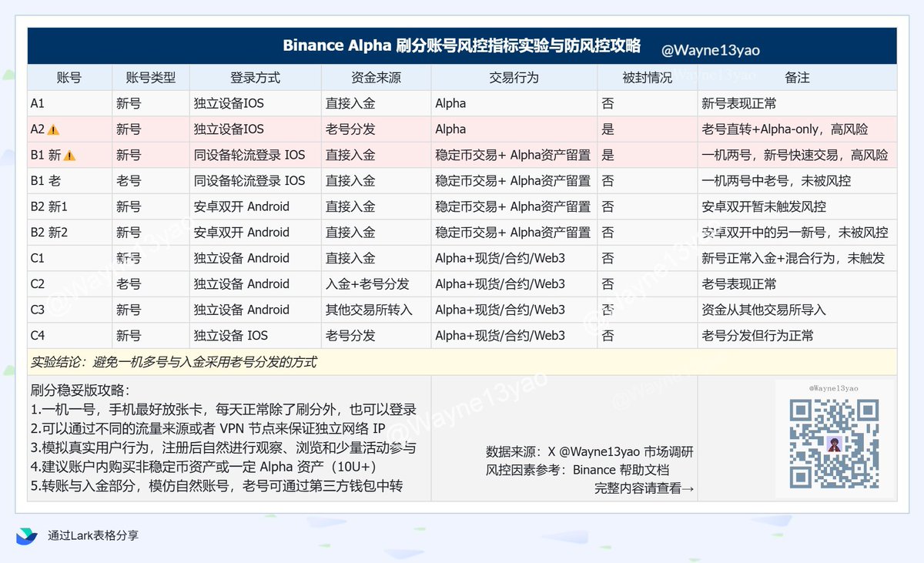Select '直接入金' funding cell in row A1
924x563 pixels.
coord(376,103)
